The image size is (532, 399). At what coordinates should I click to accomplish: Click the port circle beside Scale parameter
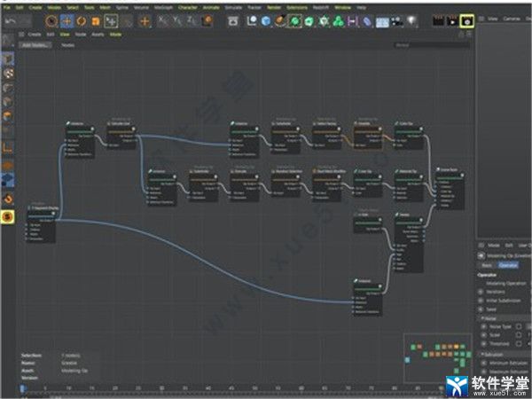coord(519,335)
